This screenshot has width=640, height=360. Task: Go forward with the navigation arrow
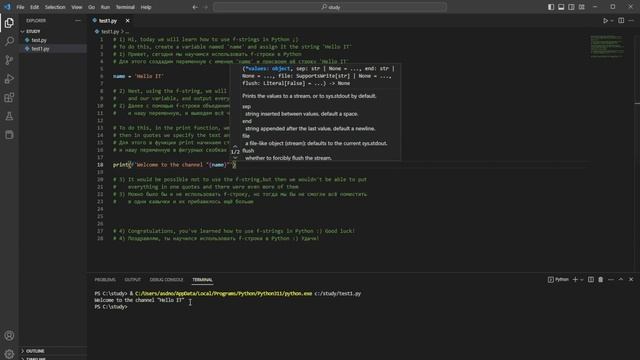(205, 7)
